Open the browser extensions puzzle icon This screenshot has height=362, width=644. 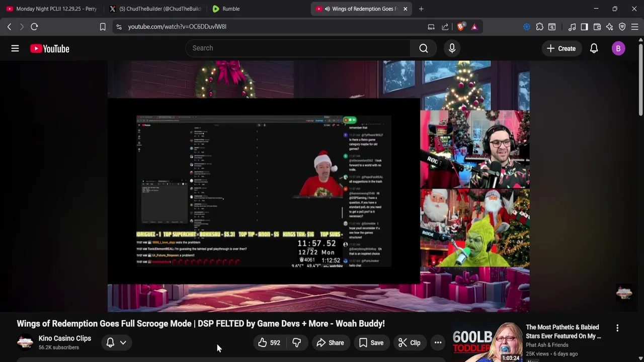point(539,27)
